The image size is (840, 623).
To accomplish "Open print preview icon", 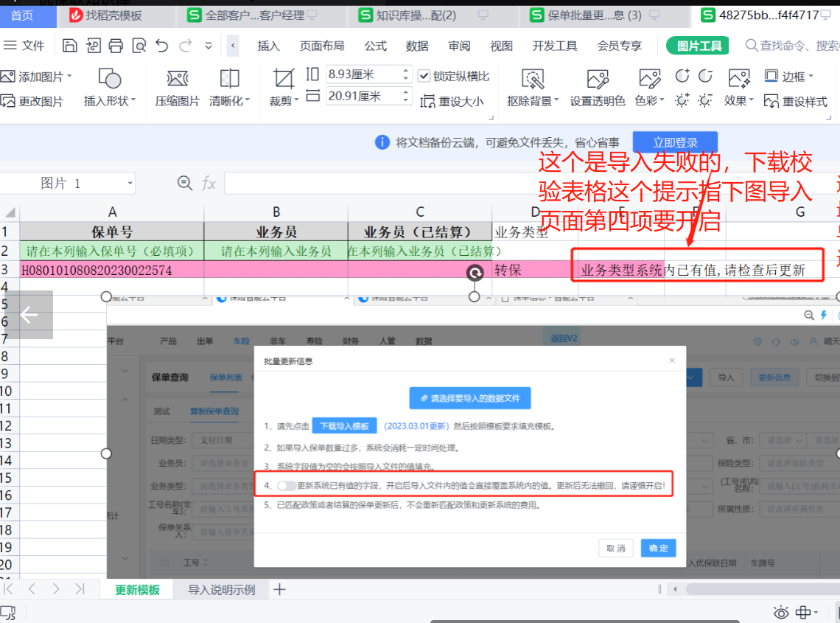I will [x=139, y=46].
